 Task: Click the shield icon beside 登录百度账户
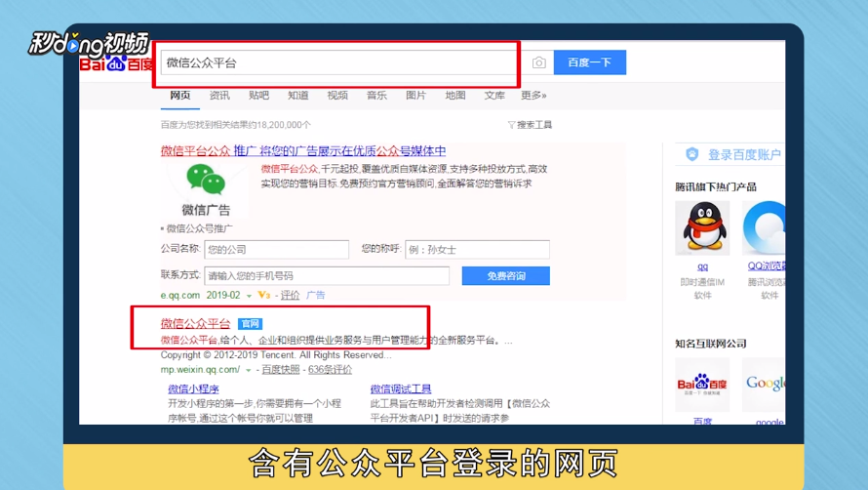(692, 154)
